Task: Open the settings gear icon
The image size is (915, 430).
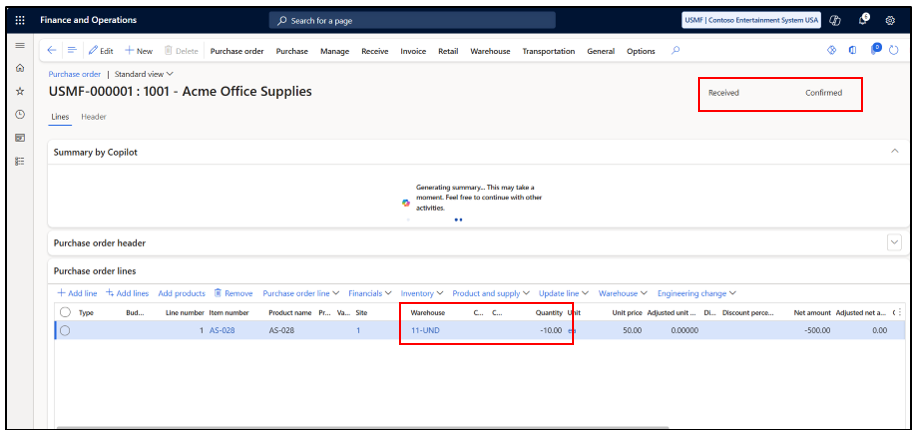Action: click(x=890, y=20)
